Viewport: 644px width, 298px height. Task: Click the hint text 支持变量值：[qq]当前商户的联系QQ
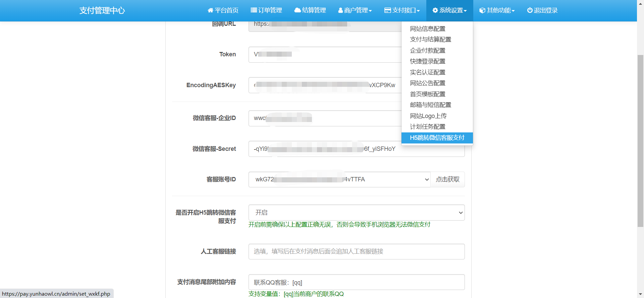click(x=296, y=294)
